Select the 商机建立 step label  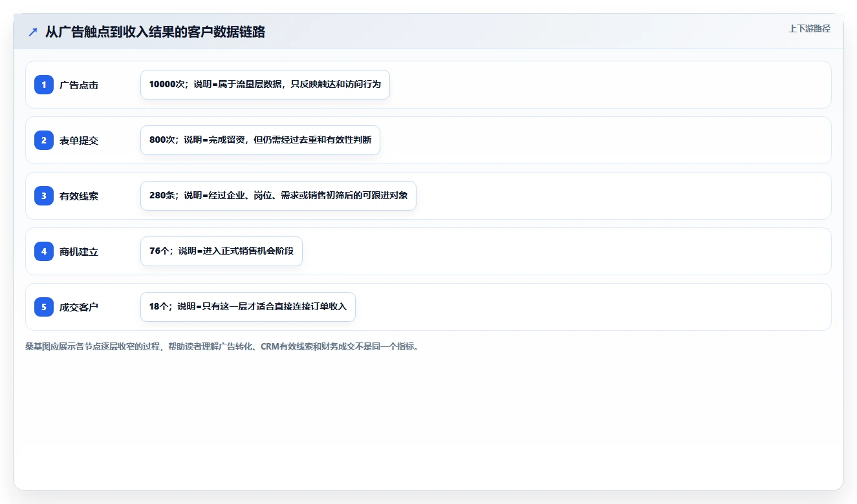tap(79, 251)
